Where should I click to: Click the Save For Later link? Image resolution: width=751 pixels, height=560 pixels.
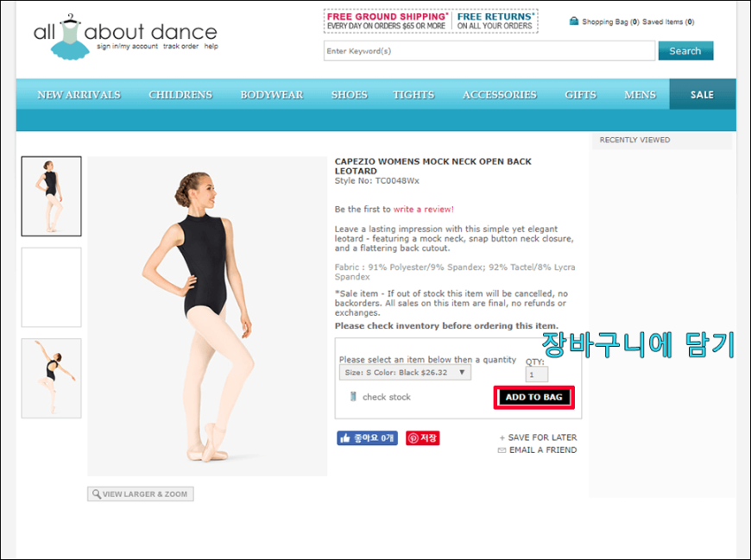(542, 437)
